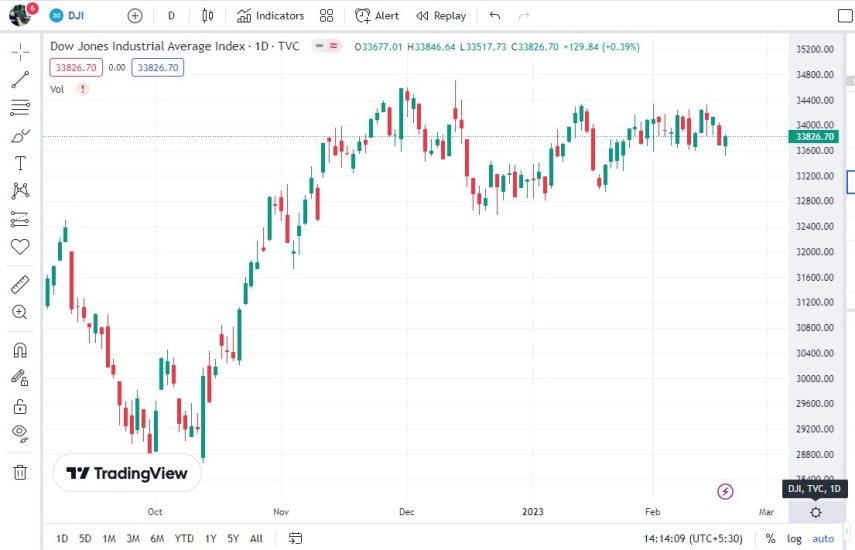Select the crosshair cursor tool
Viewport: 855px width, 550px height.
point(20,52)
